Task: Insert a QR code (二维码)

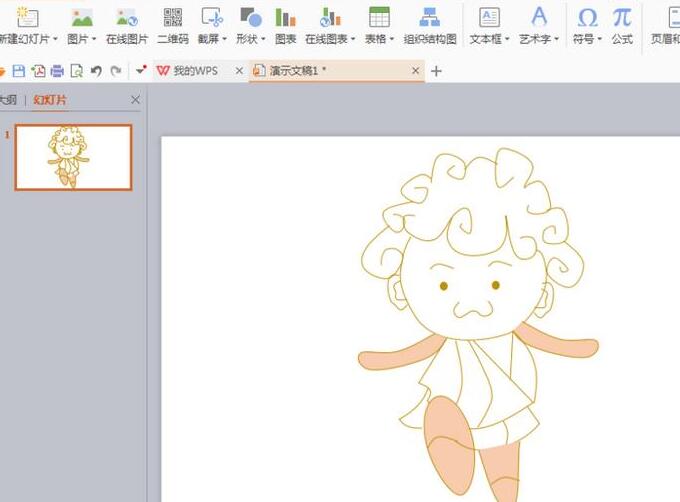Action: tap(173, 25)
